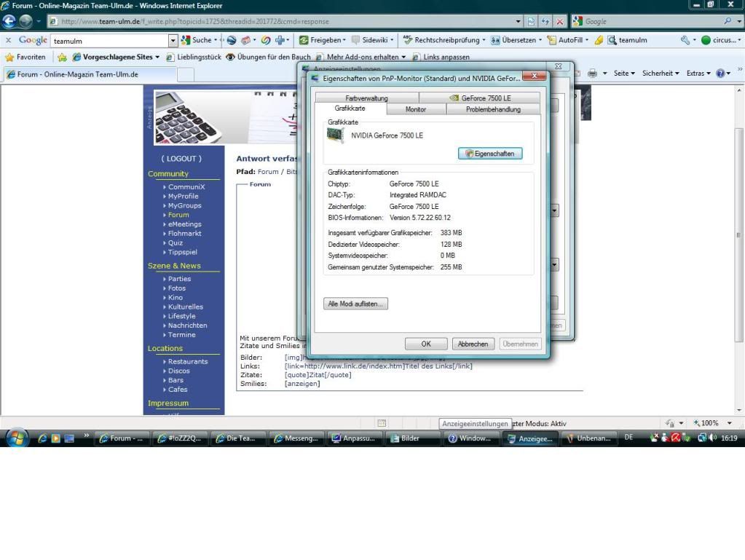Click the Windows Start orb
Image resolution: width=745 pixels, height=560 pixels.
tap(19, 438)
